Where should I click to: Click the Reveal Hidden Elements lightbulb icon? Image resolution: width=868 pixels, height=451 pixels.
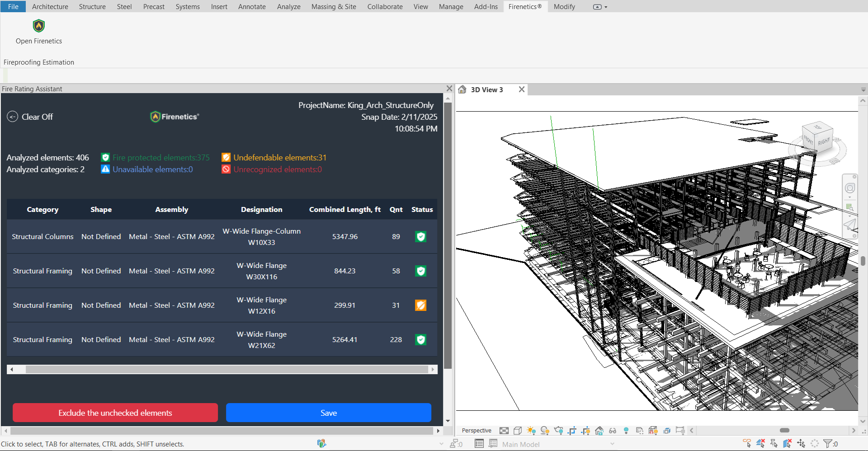(x=626, y=431)
